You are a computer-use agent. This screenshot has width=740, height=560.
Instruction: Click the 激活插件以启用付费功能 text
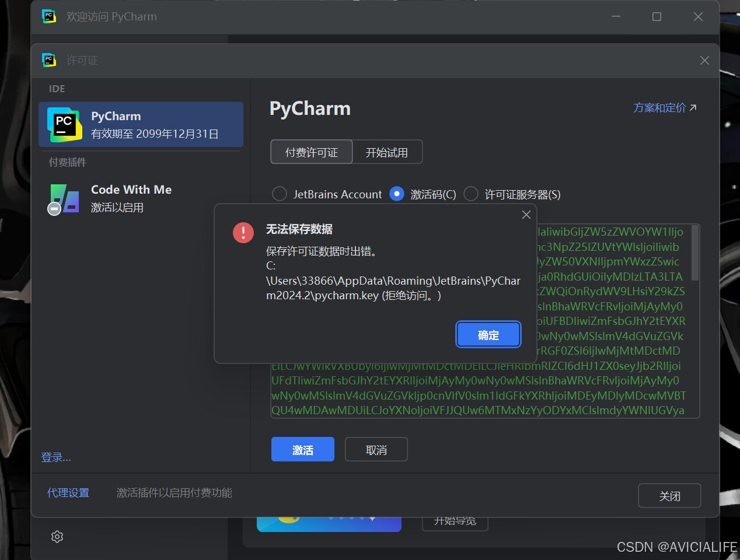point(174,493)
